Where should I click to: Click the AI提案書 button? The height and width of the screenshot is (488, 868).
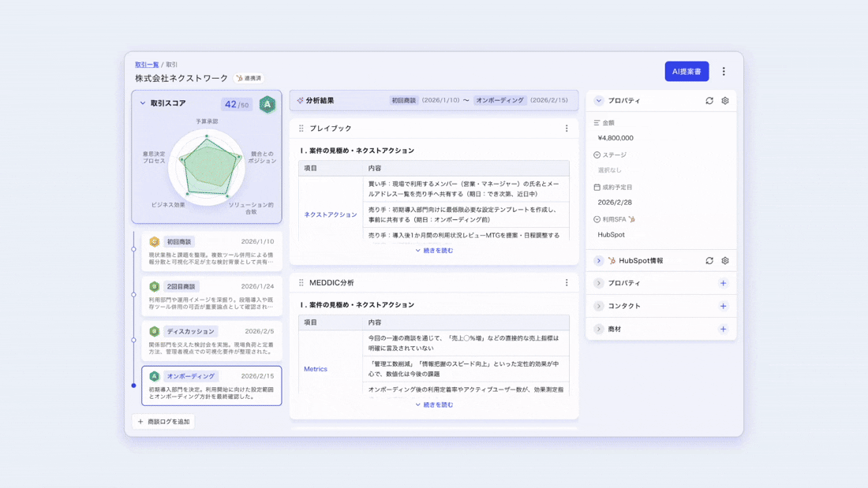[x=687, y=72]
